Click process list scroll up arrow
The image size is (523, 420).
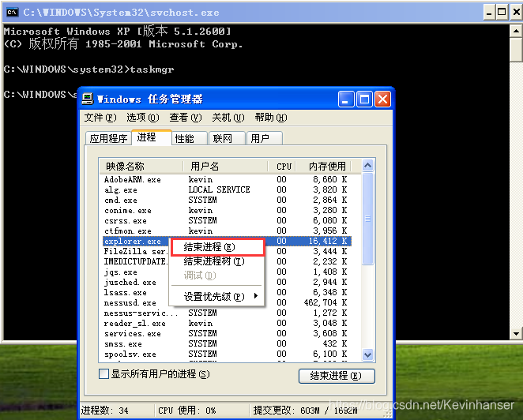pos(368,165)
